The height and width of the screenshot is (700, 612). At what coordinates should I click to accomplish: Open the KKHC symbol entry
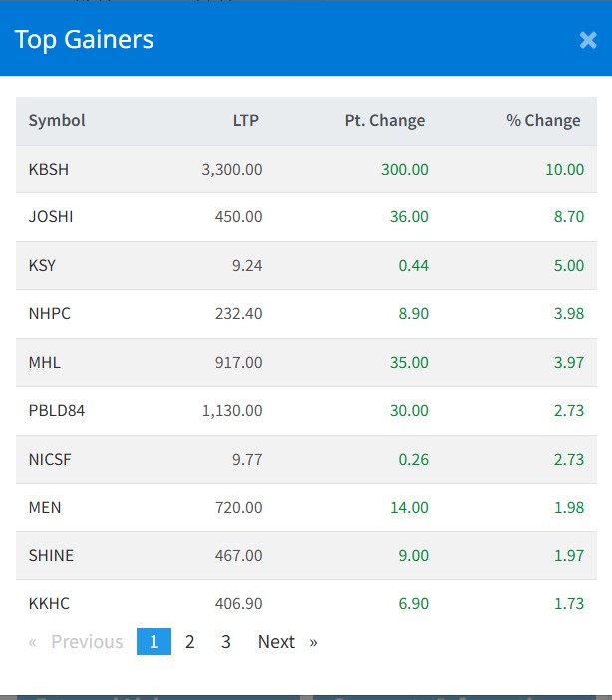(x=49, y=604)
